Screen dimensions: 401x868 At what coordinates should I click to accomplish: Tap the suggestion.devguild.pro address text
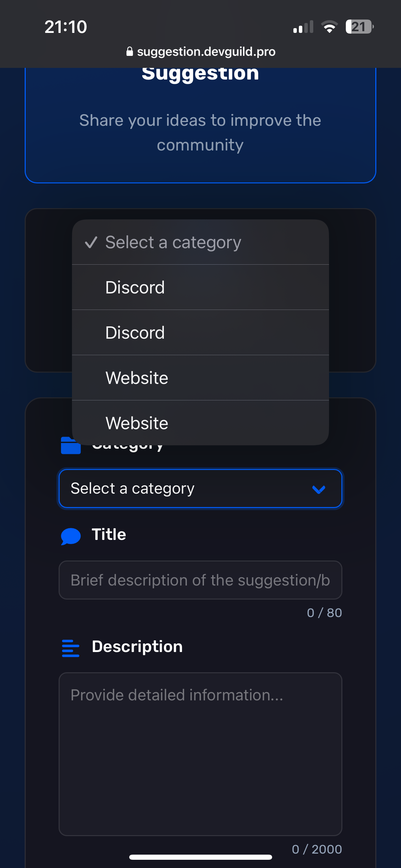pyautogui.click(x=206, y=51)
